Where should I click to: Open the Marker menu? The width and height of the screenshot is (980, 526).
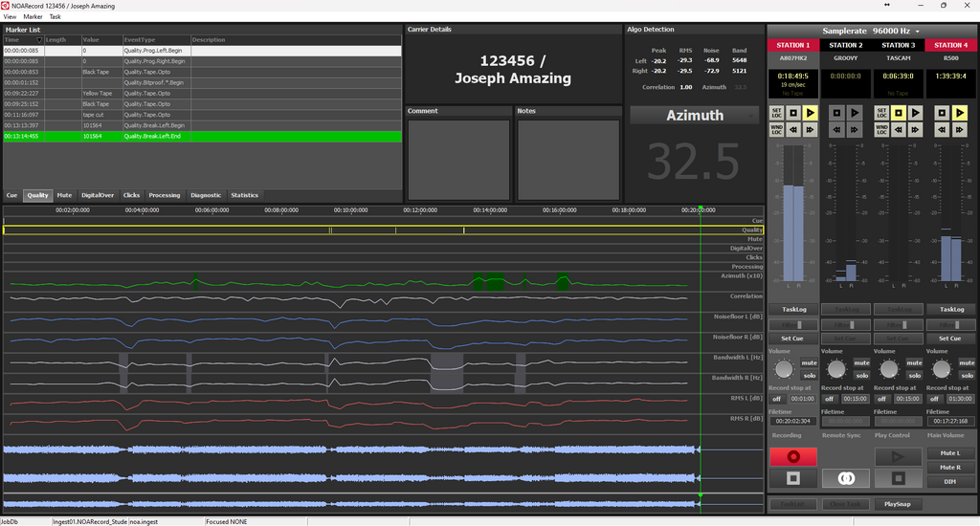[x=33, y=17]
